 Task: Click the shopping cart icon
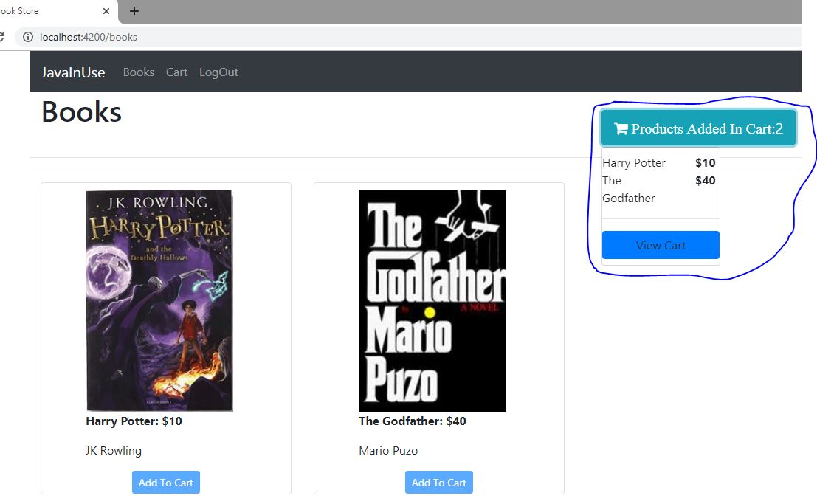pos(621,128)
